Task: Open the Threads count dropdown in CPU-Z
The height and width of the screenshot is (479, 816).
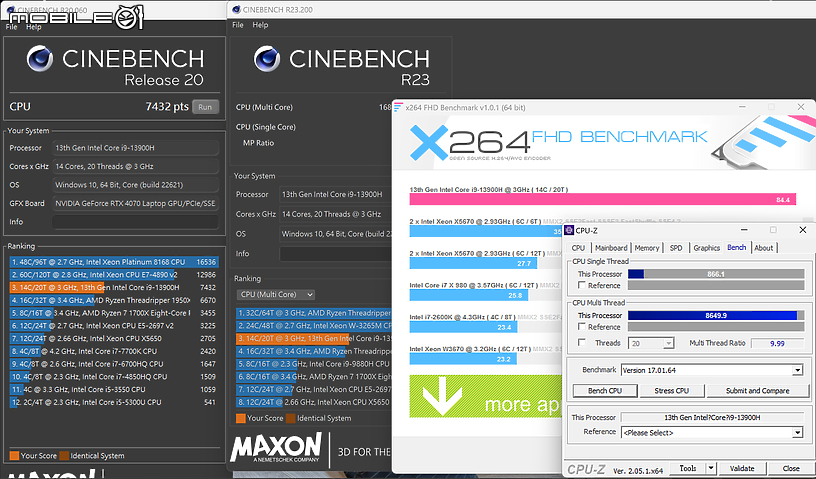Action: coord(669,343)
